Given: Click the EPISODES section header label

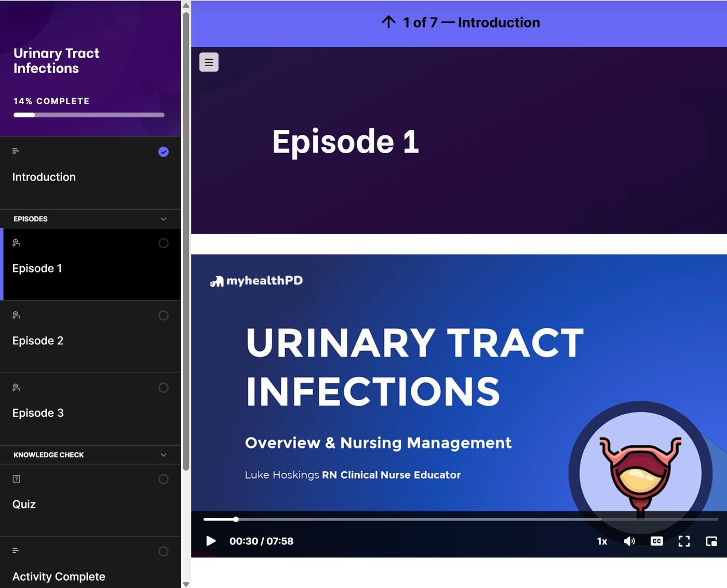Looking at the screenshot, I should (x=31, y=219).
